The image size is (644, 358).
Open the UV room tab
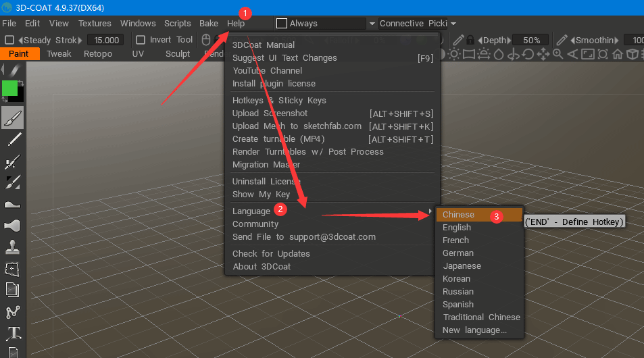point(138,54)
